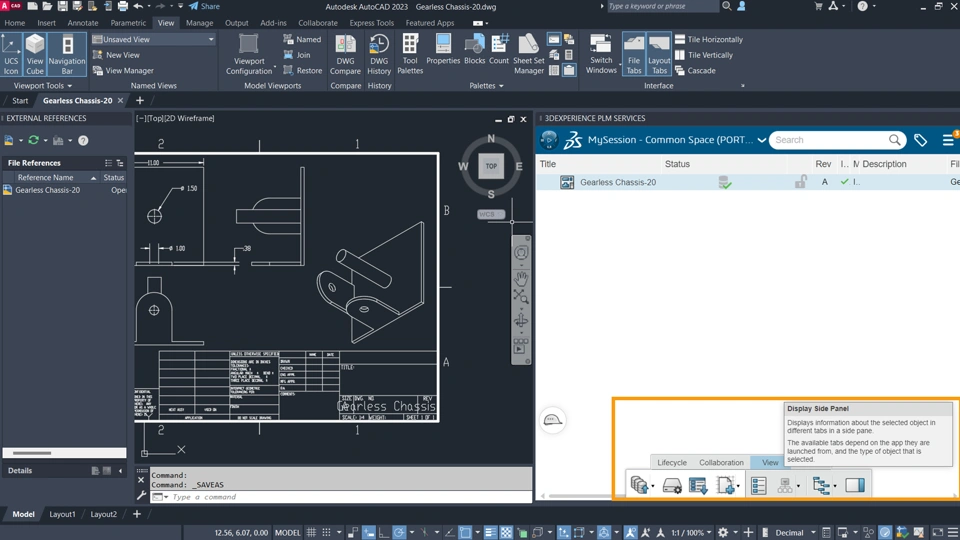Open External References help icon
This screenshot has width=960, height=540.
(x=83, y=141)
